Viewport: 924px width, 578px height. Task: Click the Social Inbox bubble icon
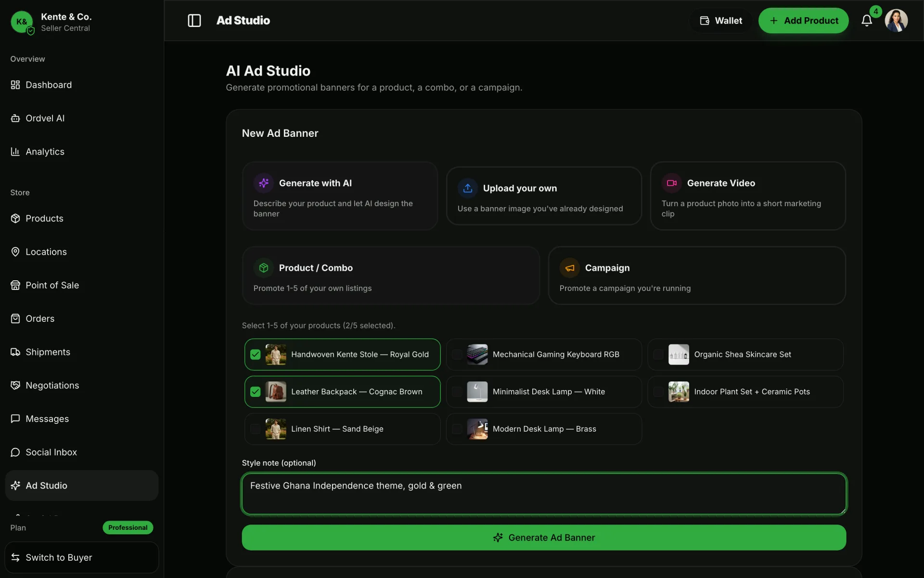coord(15,452)
